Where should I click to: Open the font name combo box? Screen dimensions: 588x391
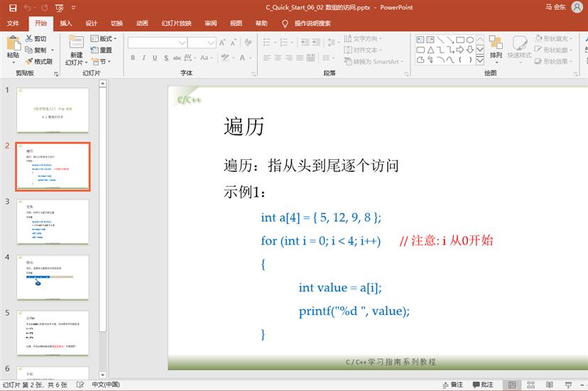pyautogui.click(x=156, y=43)
